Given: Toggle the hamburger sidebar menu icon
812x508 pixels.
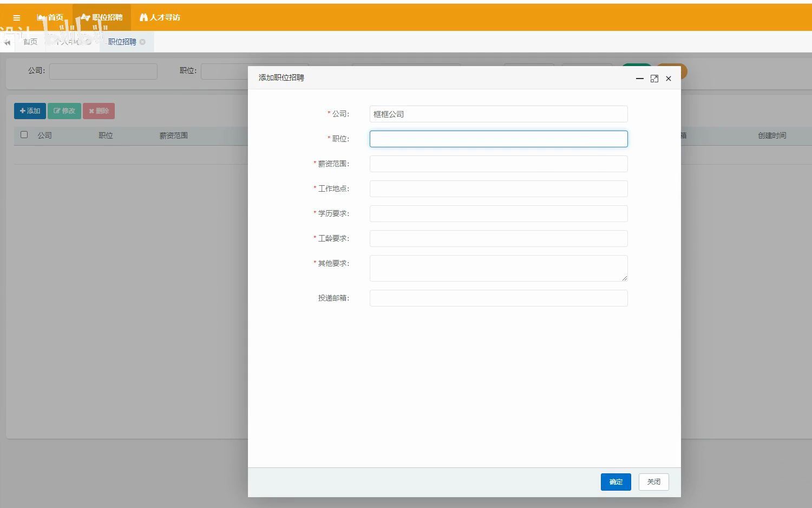Looking at the screenshot, I should pos(17,17).
